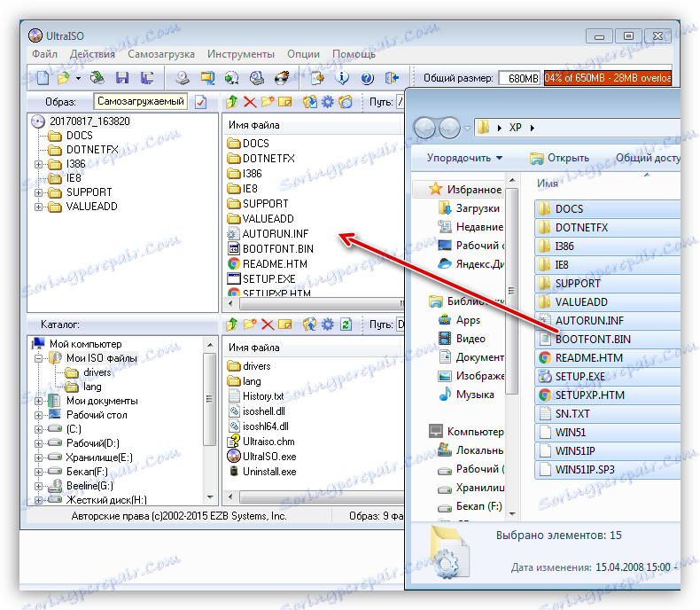Viewport: 700px width, 610px height.
Task: Expand the I386 folder in image tree
Action: [x=38, y=164]
